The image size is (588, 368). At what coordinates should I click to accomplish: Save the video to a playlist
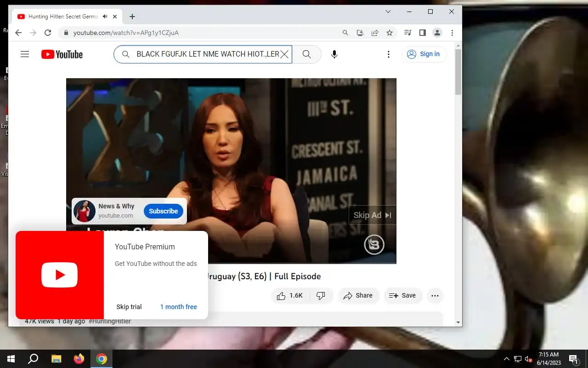tap(402, 296)
